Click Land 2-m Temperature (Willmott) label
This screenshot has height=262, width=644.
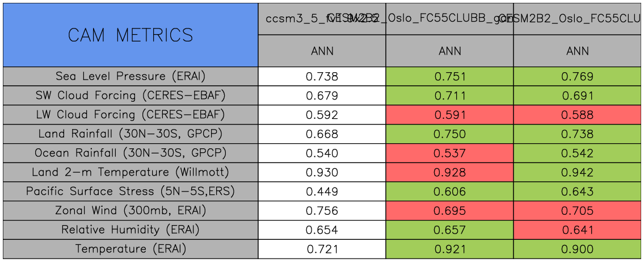[131, 172]
